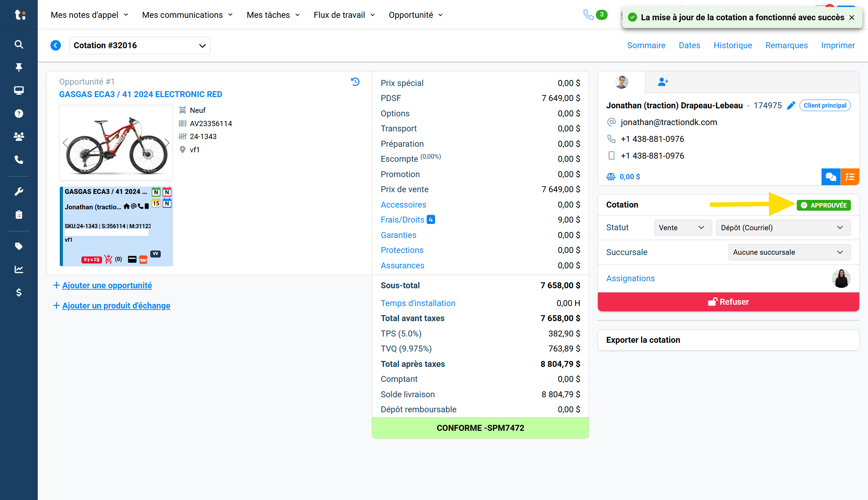The width and height of the screenshot is (868, 500).
Task: Open the line chart reports icon
Action: [x=19, y=269]
